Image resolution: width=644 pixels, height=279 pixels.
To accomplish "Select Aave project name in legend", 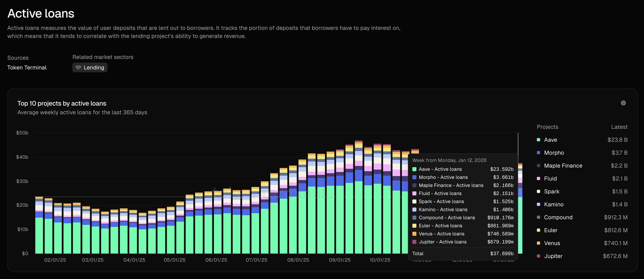I will pos(550,140).
